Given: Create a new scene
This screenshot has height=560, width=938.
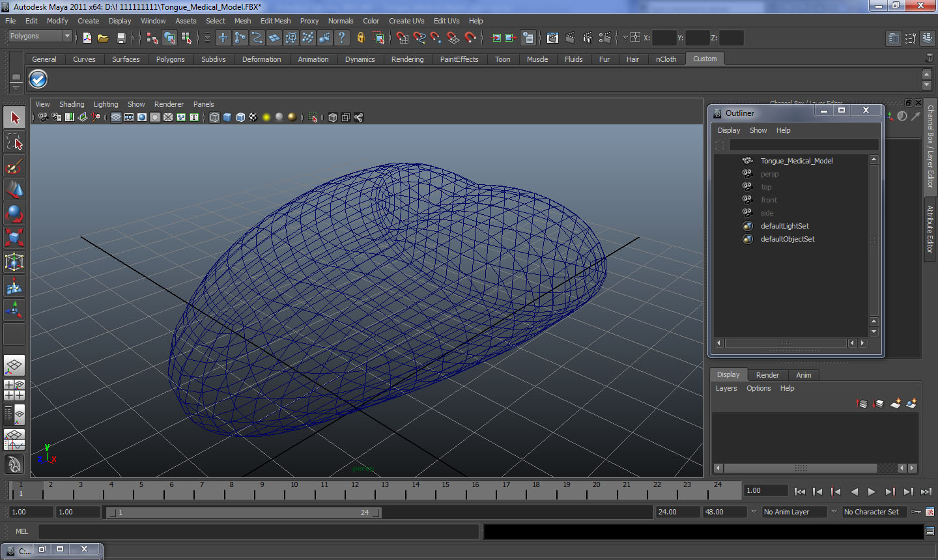Looking at the screenshot, I should tap(87, 38).
